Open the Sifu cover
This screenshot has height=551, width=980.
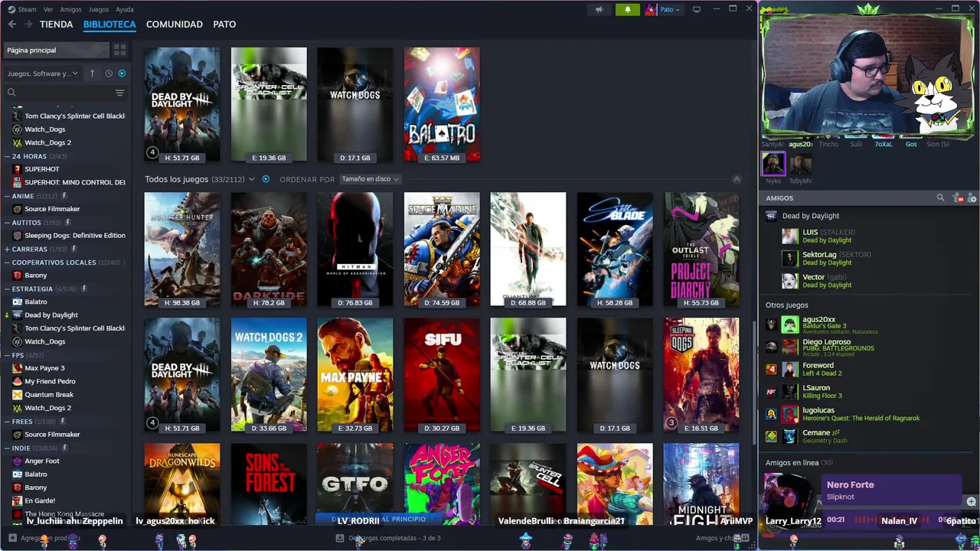(x=442, y=375)
